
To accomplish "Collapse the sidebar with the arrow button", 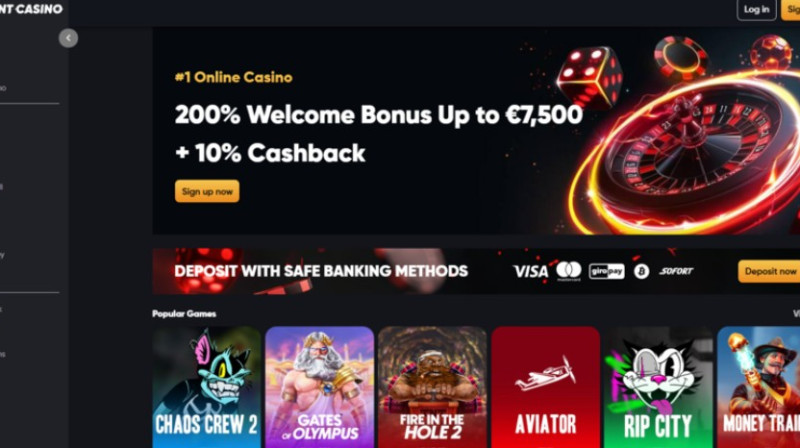I will click(68, 38).
